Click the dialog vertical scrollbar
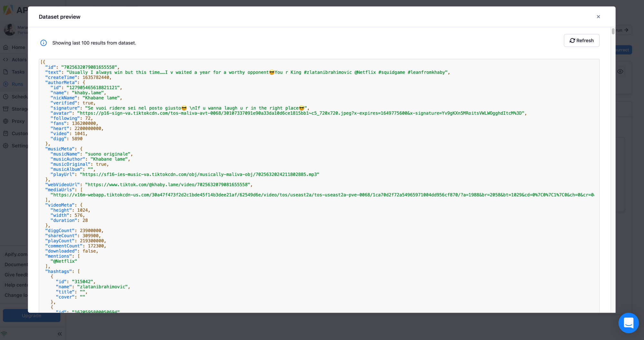This screenshot has width=644, height=340. pos(613,31)
